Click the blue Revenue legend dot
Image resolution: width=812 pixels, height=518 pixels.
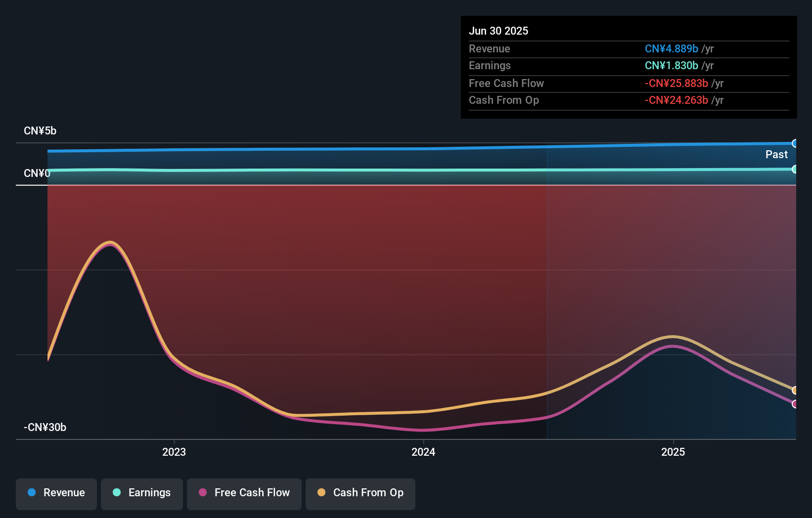click(32, 492)
